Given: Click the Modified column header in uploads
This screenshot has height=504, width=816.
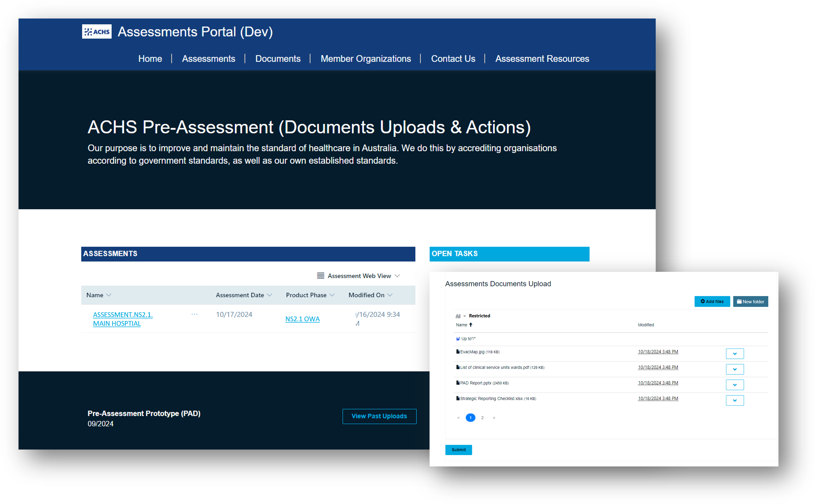Looking at the screenshot, I should click(x=646, y=325).
